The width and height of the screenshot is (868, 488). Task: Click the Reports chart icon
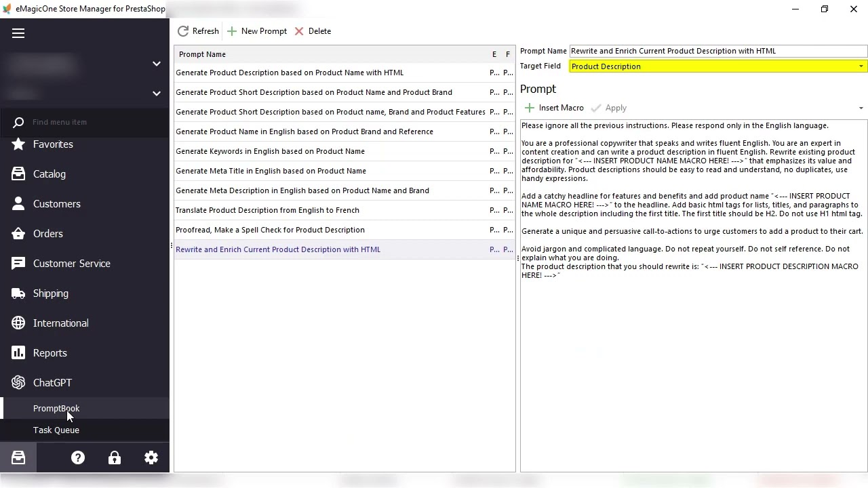[x=18, y=353]
